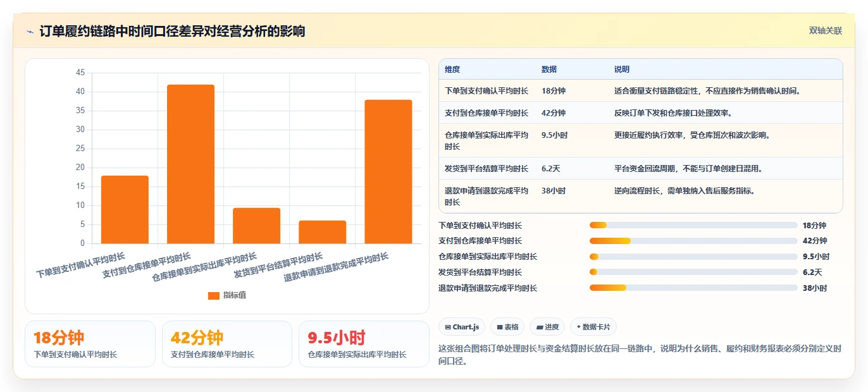This screenshot has width=868, height=392.
Task: Toggle the 指标值 legend color box
Action: 214,295
